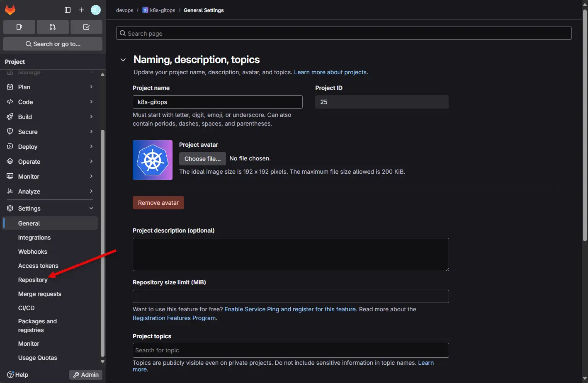Screen dimensions: 588x383
Task: Click the Kubernetes project avatar image
Action: (x=153, y=160)
